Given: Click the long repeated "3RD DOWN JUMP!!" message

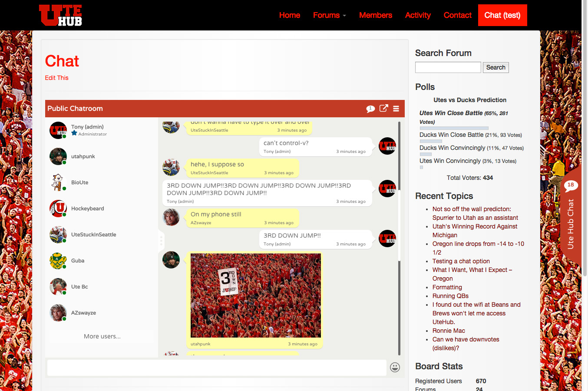Looking at the screenshot, I should pyautogui.click(x=267, y=193).
